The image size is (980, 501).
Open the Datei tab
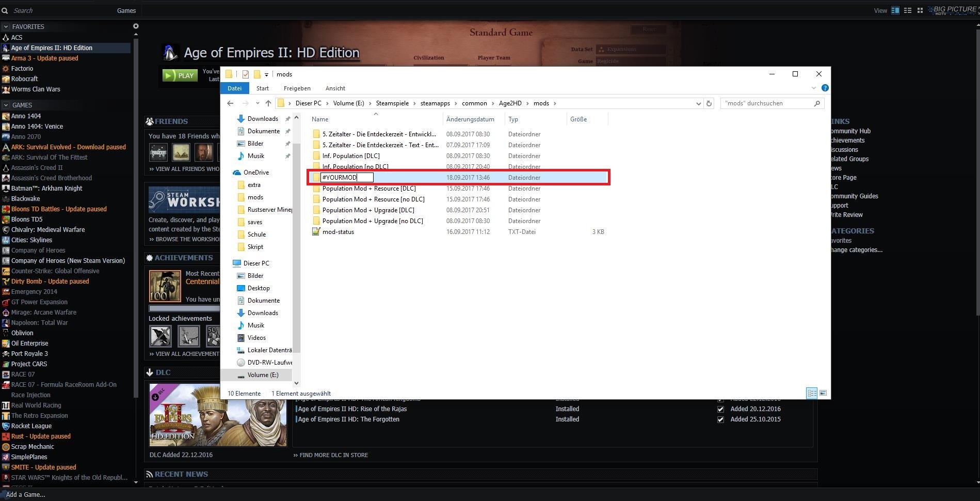click(234, 88)
